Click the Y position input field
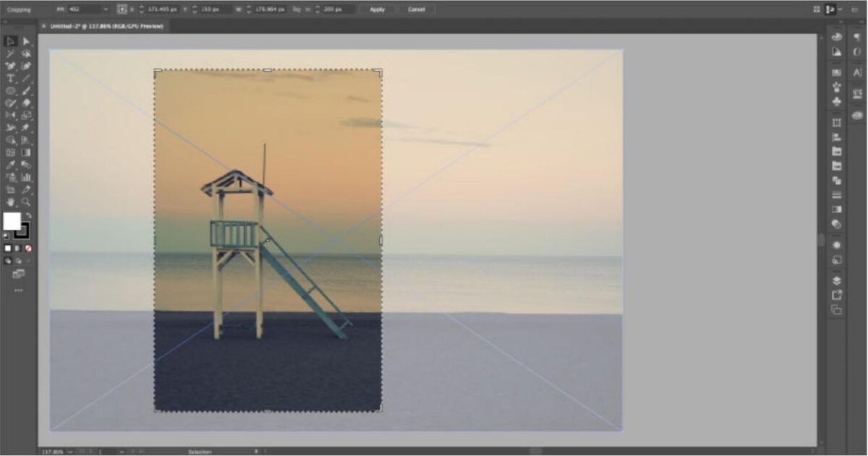The width and height of the screenshot is (868, 456). pyautogui.click(x=216, y=9)
